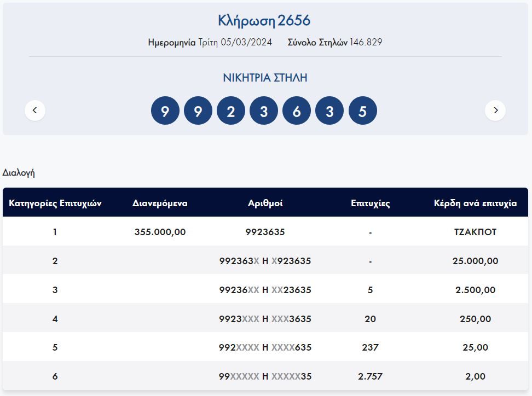Click the ΝΙΚΗΤΡΙΑ ΣΤΗΛΗ heading
Image resolution: width=532 pixels, height=396 pixels.
tap(265, 78)
